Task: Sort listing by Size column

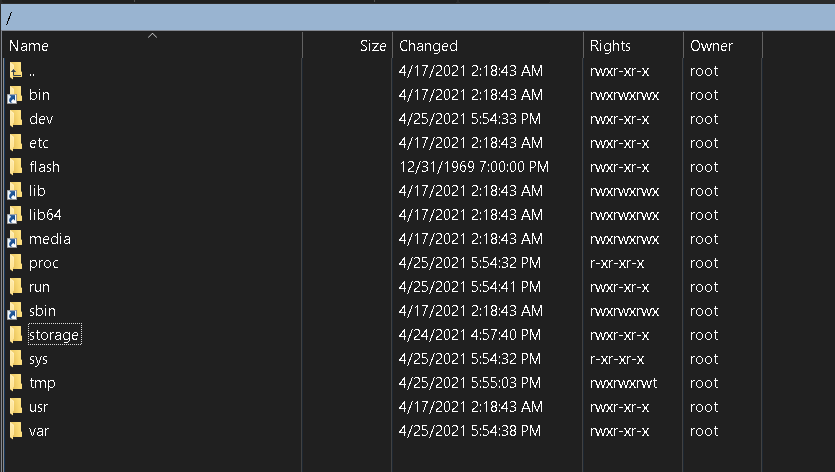Action: [372, 46]
